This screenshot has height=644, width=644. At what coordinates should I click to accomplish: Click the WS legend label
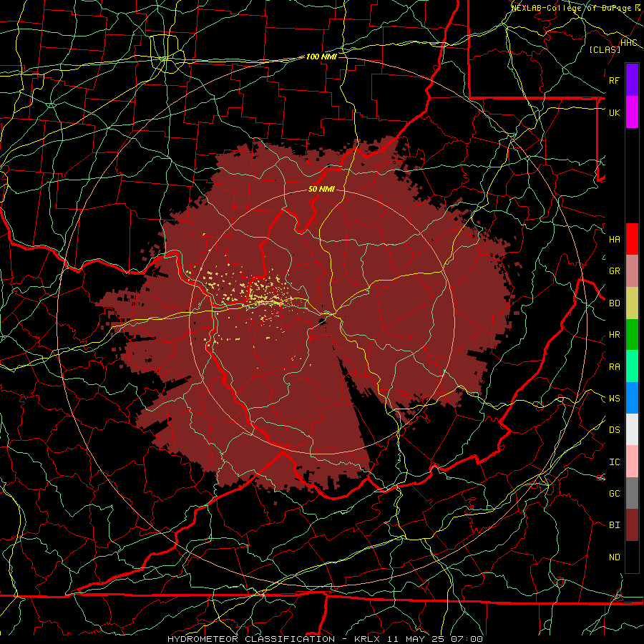(x=614, y=399)
